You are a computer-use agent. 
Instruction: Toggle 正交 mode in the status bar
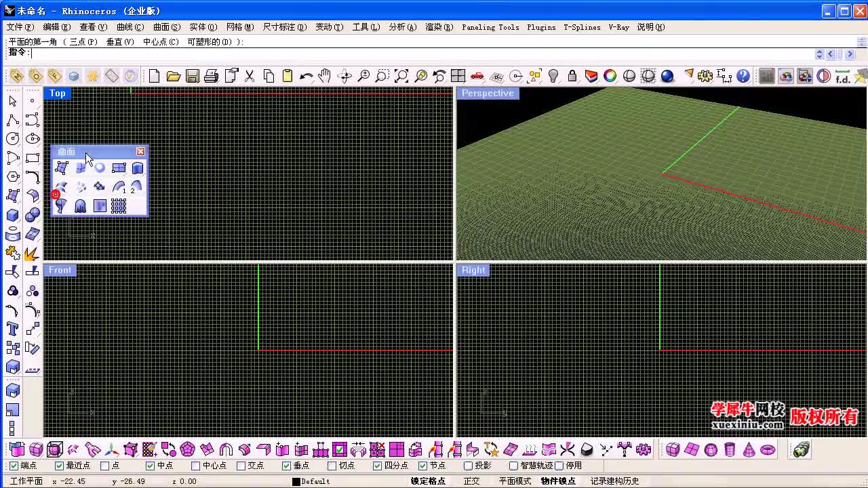471,481
